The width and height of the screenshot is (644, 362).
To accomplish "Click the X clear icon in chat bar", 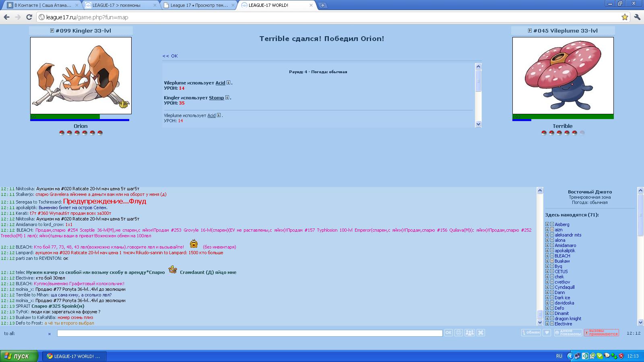I will pyautogui.click(x=481, y=333).
